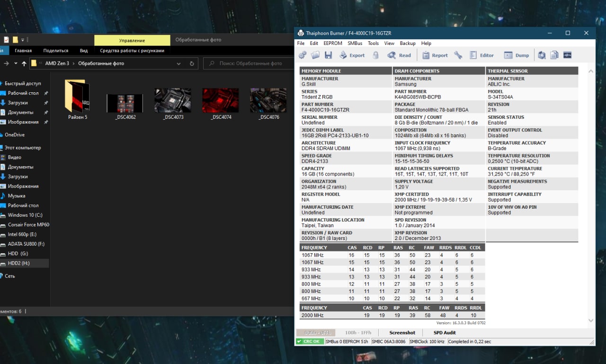
Task: Click the copy documents icon in Thaiphoon toolbar
Action: tap(554, 55)
